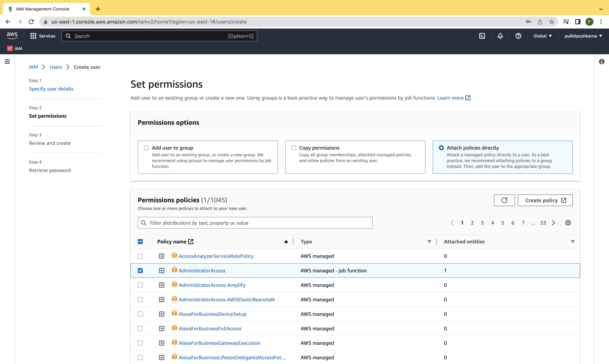Go to Users in the breadcrumb
This screenshot has height=364, width=609.
[x=56, y=67]
